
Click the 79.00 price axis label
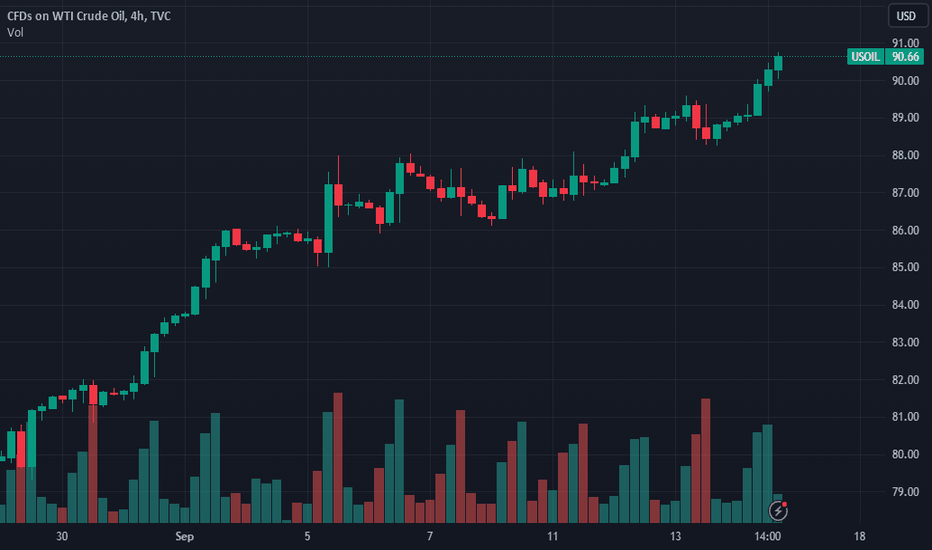pos(905,492)
